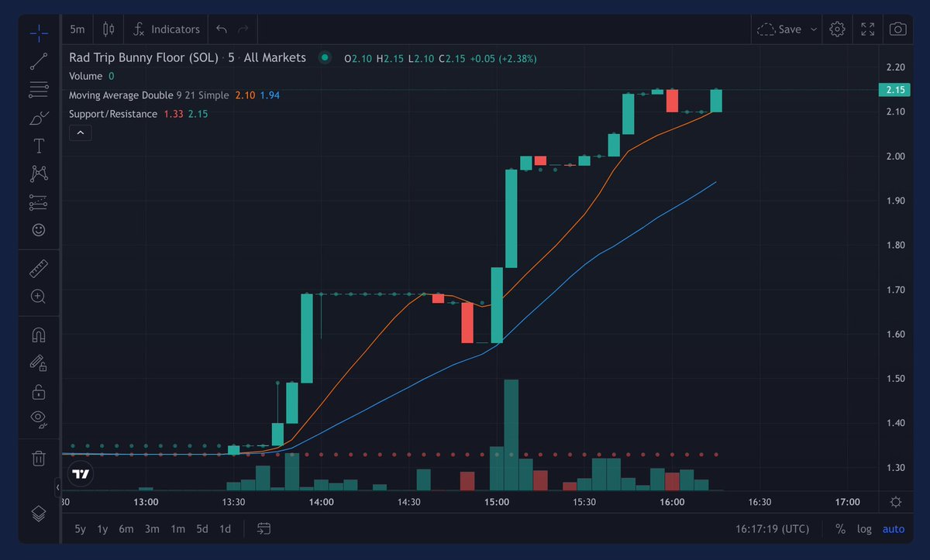Select the XABCD pattern tool
The width and height of the screenshot is (930, 560).
39,173
